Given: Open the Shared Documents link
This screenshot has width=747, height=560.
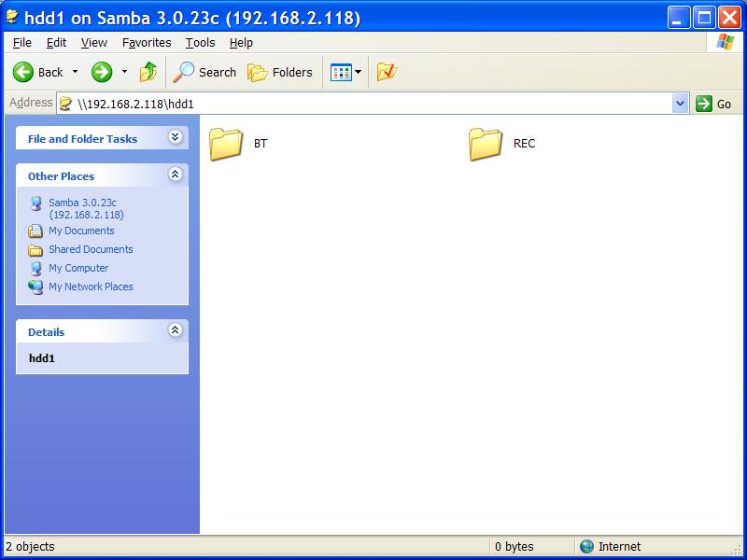Looking at the screenshot, I should (x=91, y=249).
